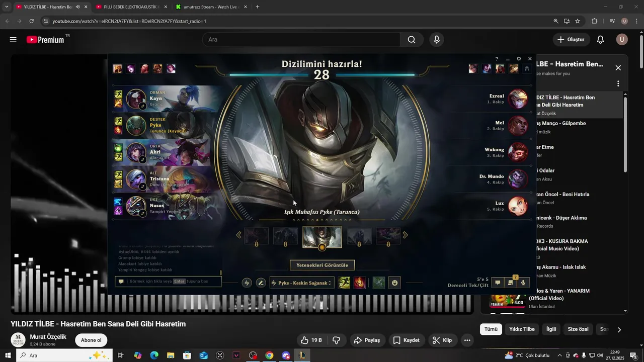Select the Size özel filter chip
Screen dimensions: 644x362
[x=578, y=329]
